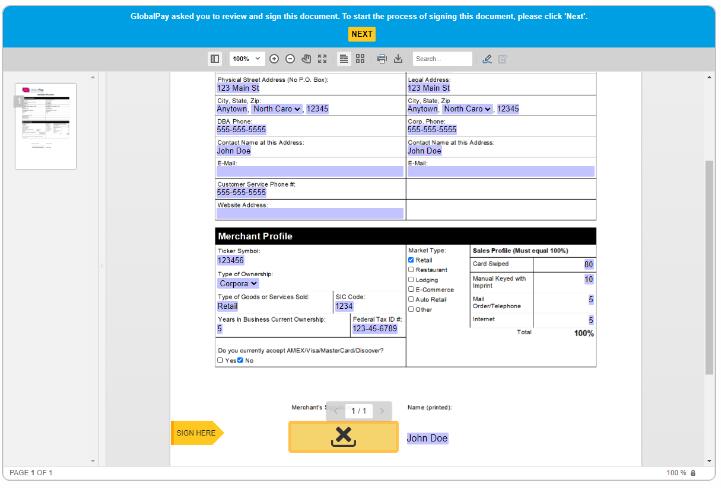
Task: Edit the Ticker Symbol field 123456
Action: [x=231, y=260]
